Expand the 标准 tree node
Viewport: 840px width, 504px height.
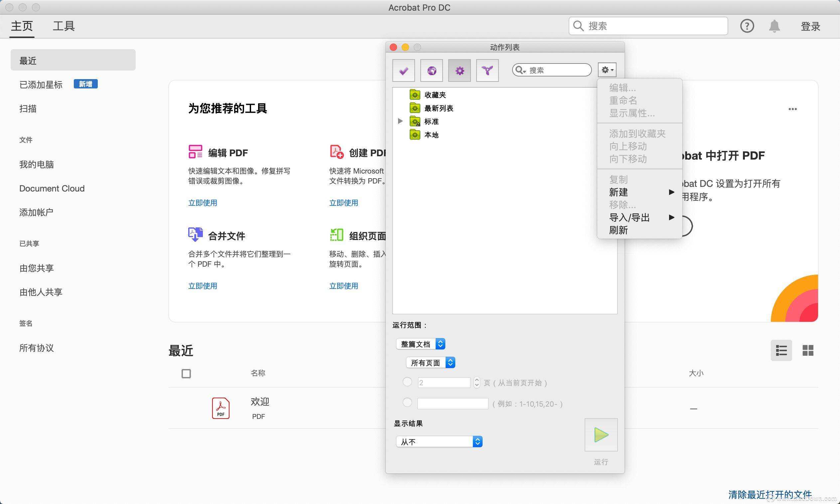coord(400,121)
